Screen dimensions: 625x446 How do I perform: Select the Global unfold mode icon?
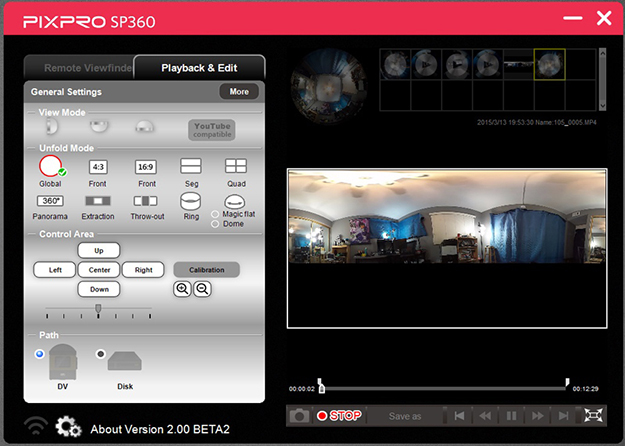pyautogui.click(x=51, y=166)
